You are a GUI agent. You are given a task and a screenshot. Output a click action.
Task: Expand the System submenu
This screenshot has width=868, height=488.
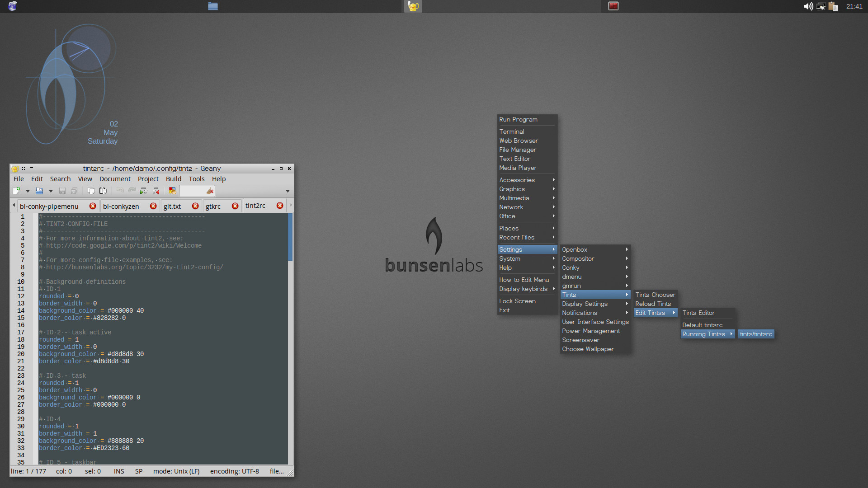point(527,259)
